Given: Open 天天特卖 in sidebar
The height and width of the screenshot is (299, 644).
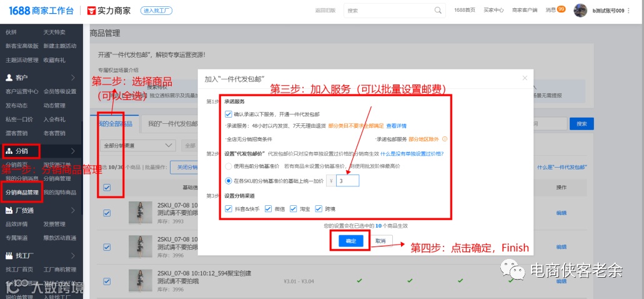Looking at the screenshot, I should [x=54, y=32].
